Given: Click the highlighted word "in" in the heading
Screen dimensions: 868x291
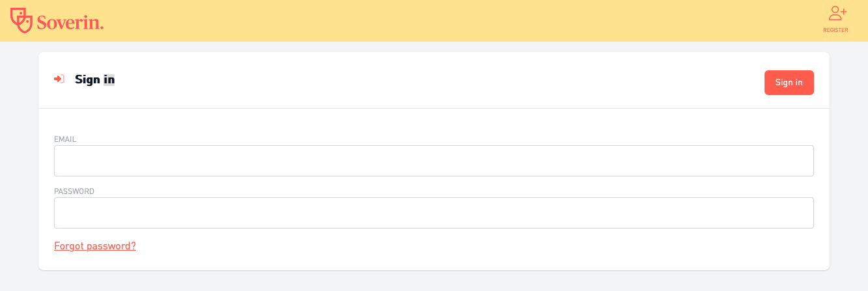Looking at the screenshot, I should tap(109, 79).
